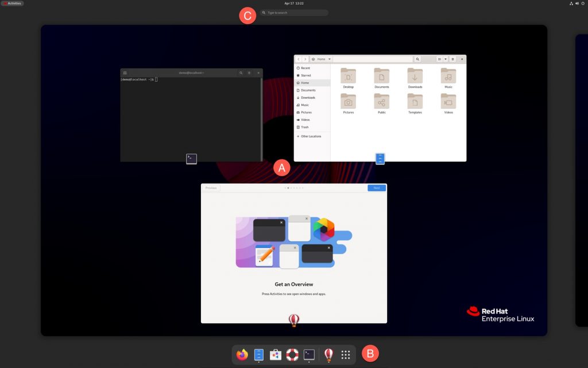Toggle list view in the Files window
588x368 pixels.
point(440,59)
